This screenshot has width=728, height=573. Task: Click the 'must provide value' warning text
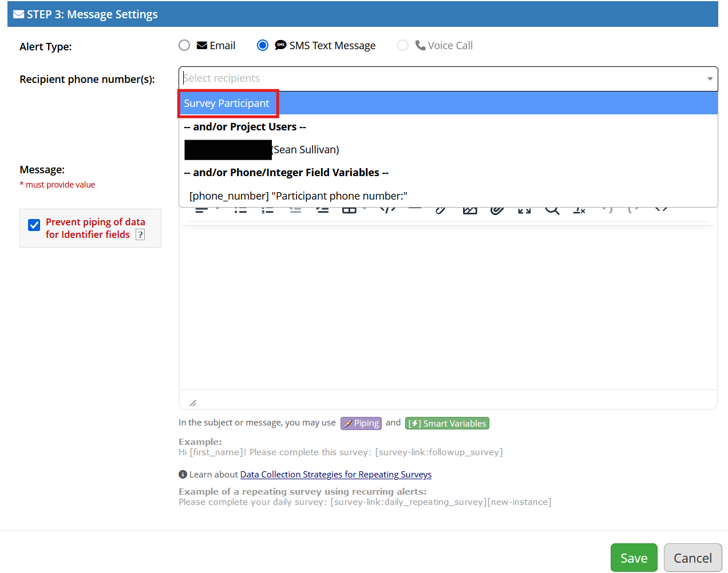click(x=60, y=185)
